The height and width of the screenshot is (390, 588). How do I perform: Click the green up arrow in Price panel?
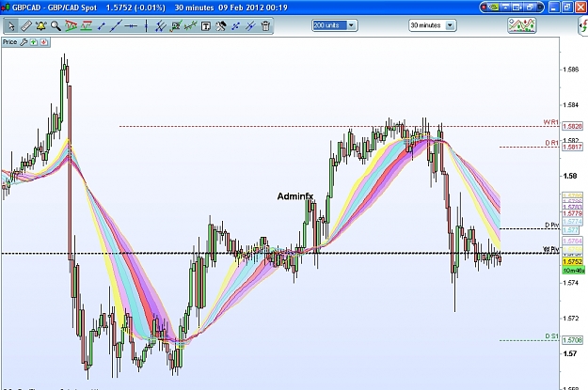click(34, 42)
